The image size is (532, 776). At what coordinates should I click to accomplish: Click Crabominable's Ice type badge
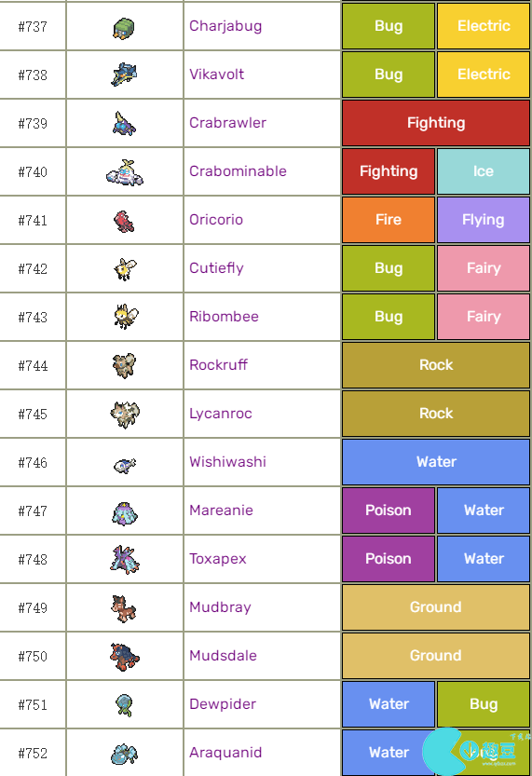click(484, 171)
